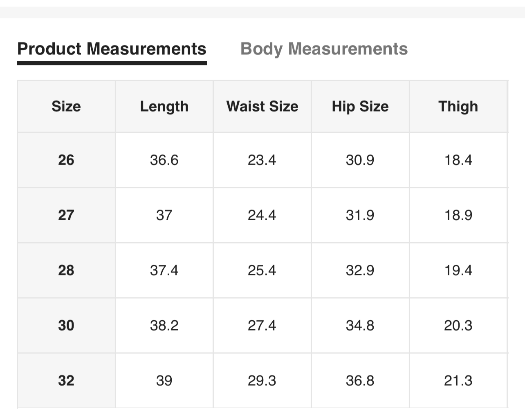Select the size 26 row label
525x420 pixels.
click(66, 160)
